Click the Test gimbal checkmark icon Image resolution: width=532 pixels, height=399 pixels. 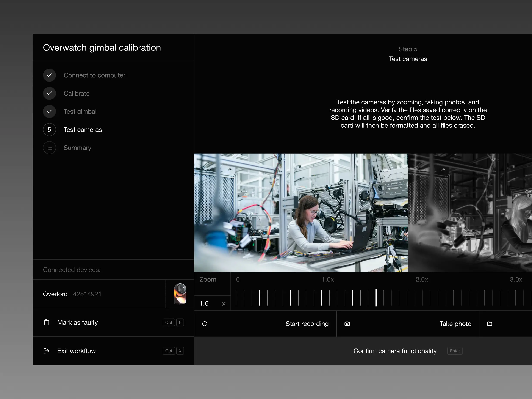(49, 112)
